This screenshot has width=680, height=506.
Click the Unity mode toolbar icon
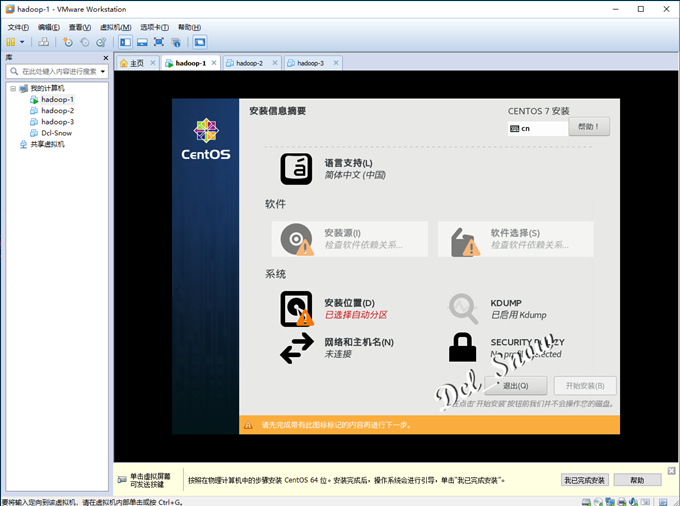[176, 42]
